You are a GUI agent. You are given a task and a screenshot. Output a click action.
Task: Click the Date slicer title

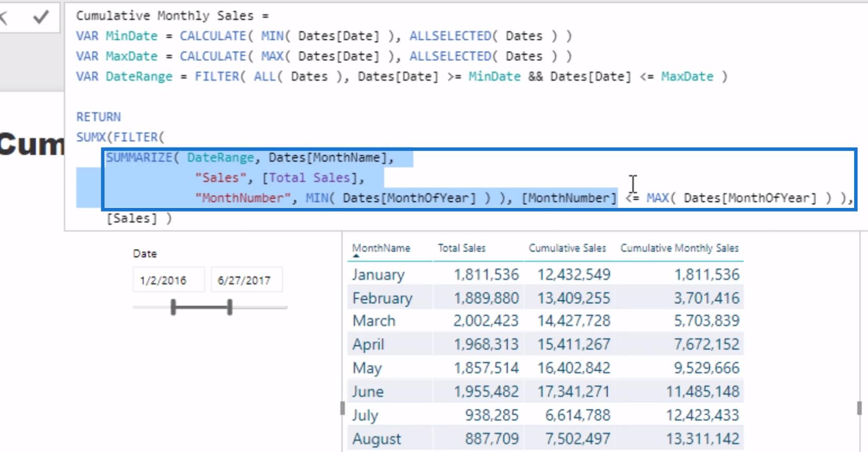(145, 254)
